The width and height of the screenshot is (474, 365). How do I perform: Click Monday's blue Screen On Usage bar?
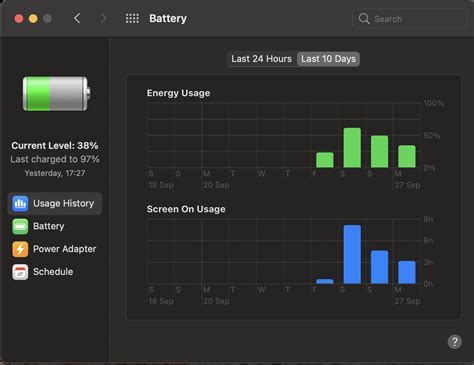pos(407,272)
